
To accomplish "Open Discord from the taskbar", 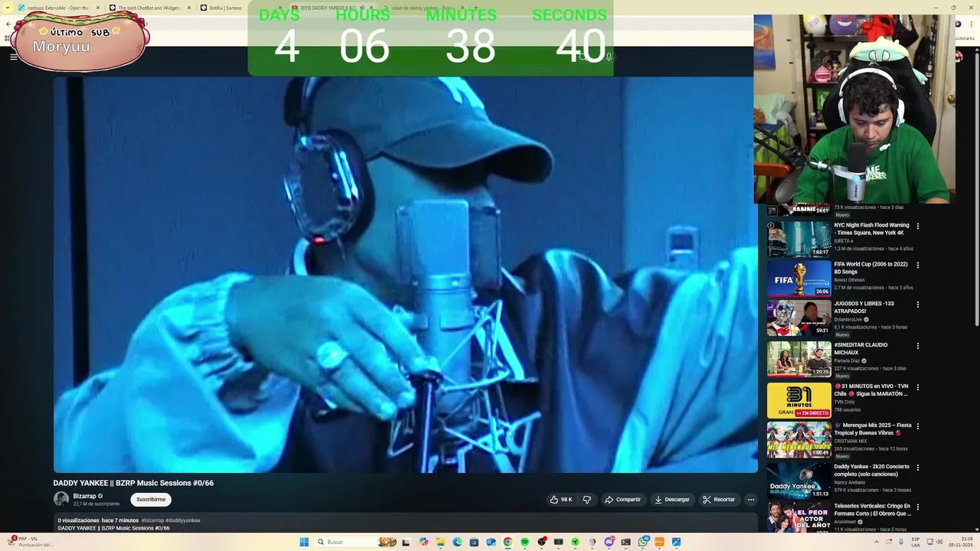I will [x=609, y=542].
